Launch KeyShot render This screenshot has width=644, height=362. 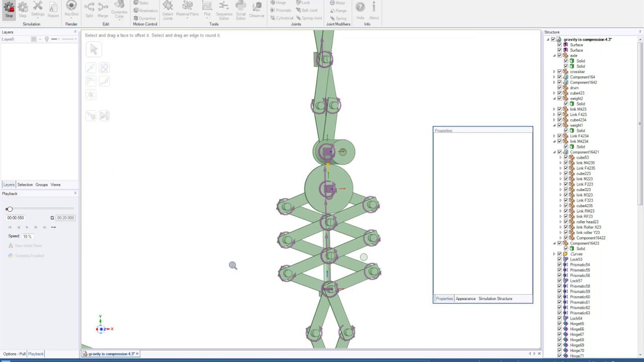(71, 10)
